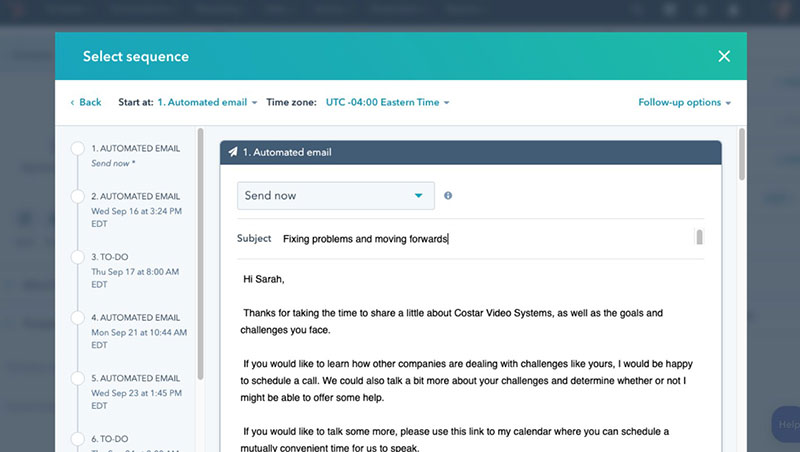Select step 3 To-Do circle
The image size is (800, 452).
pyautogui.click(x=78, y=257)
